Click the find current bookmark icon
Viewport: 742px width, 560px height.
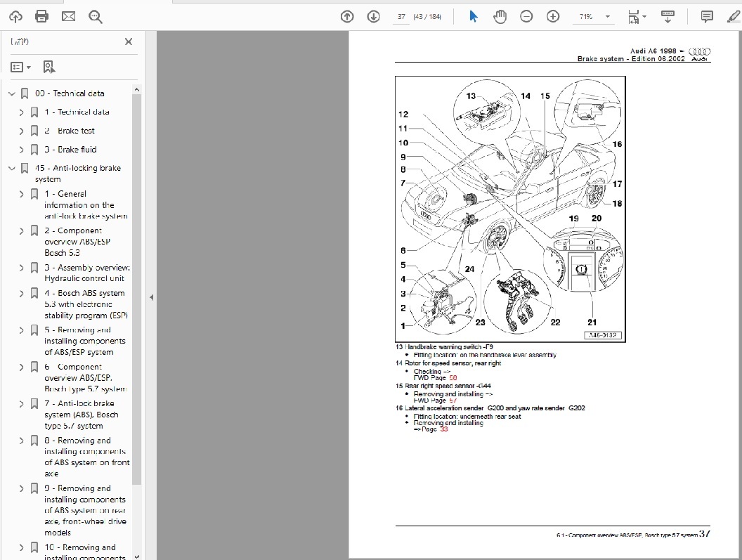tap(48, 67)
